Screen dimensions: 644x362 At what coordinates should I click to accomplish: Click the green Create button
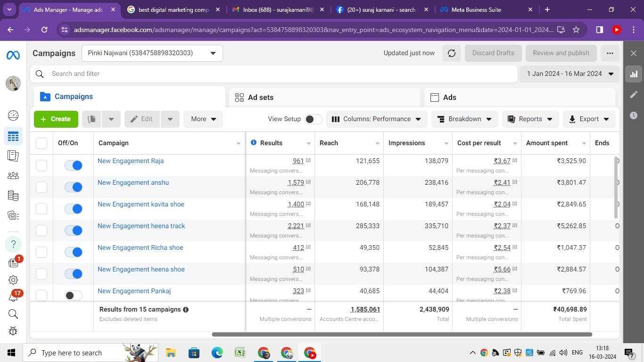tap(56, 119)
